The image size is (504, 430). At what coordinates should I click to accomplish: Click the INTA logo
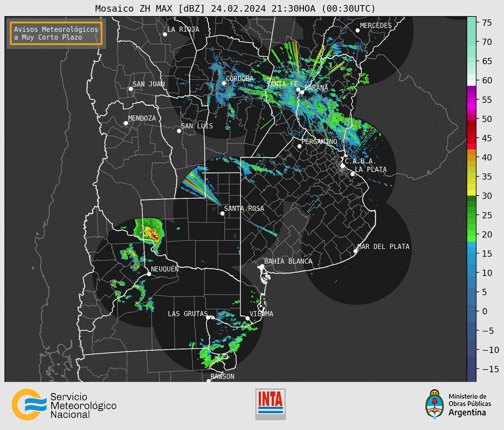click(x=270, y=404)
